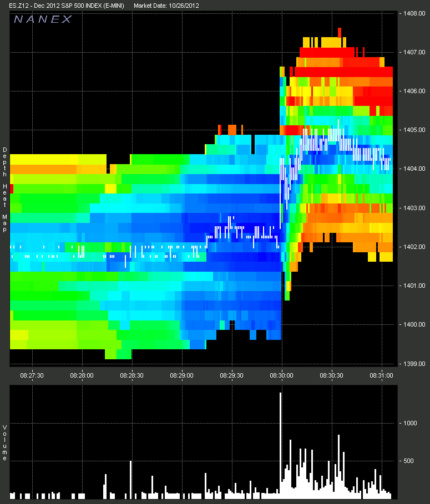Click the 1408.00 price axis label
The height and width of the screenshot is (504, 430).
pyautogui.click(x=414, y=13)
